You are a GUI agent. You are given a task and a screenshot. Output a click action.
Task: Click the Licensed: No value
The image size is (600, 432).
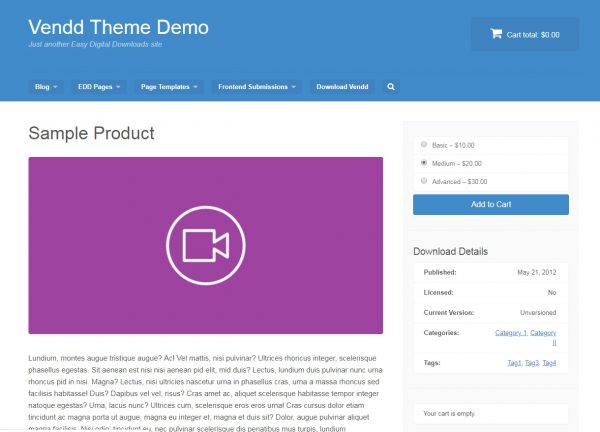[552, 292]
